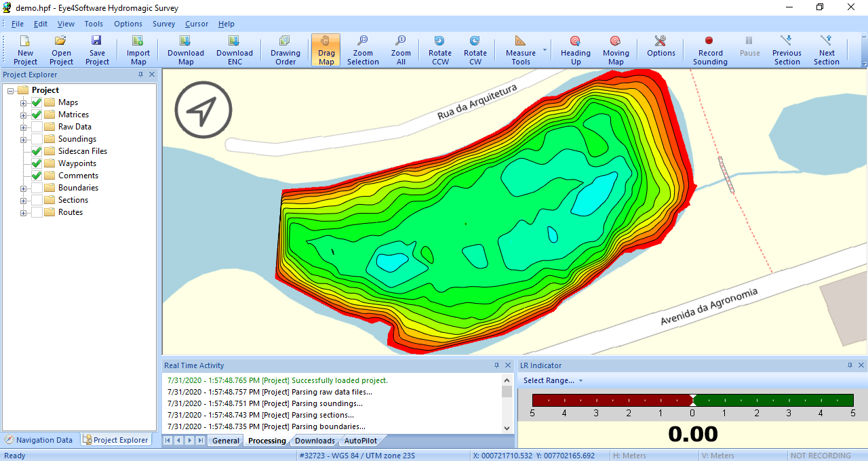Enable the Moving Map mode
Screen dimensions: 868x461
(616, 50)
